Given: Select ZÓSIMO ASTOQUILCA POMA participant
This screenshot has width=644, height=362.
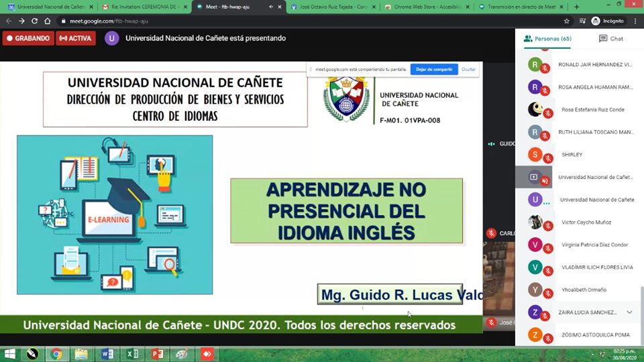Looking at the screenshot, I should tap(579, 335).
